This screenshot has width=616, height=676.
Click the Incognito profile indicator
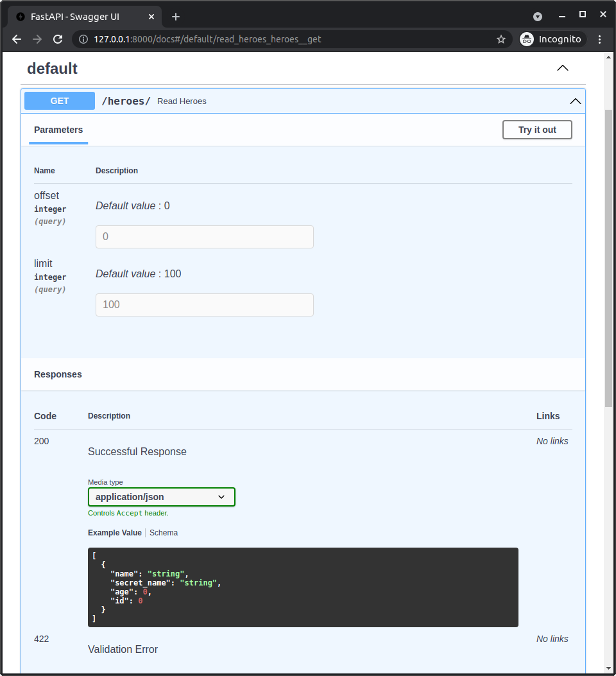(x=552, y=39)
